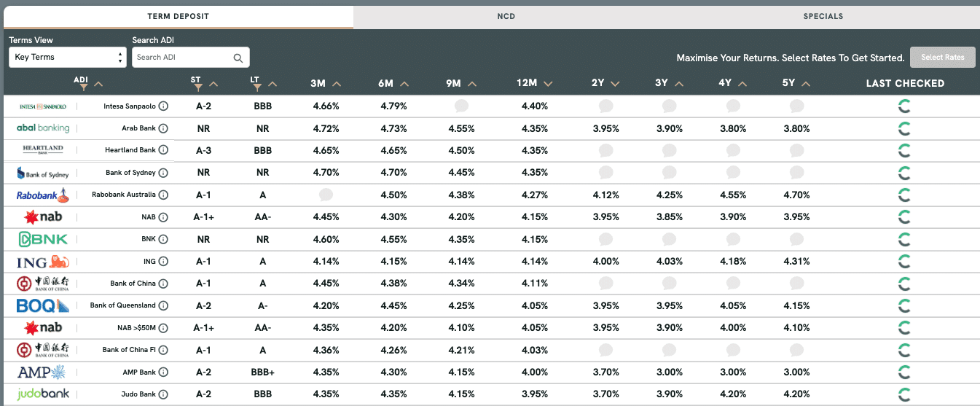Click the Bank of Sydney 3Y comment bubble
This screenshot has height=406, width=980.
(669, 172)
